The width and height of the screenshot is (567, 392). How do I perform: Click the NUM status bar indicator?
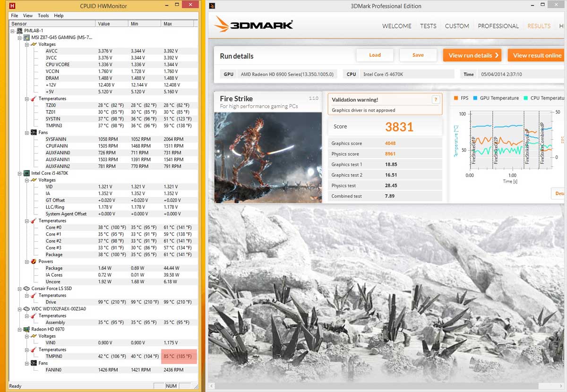tap(172, 386)
